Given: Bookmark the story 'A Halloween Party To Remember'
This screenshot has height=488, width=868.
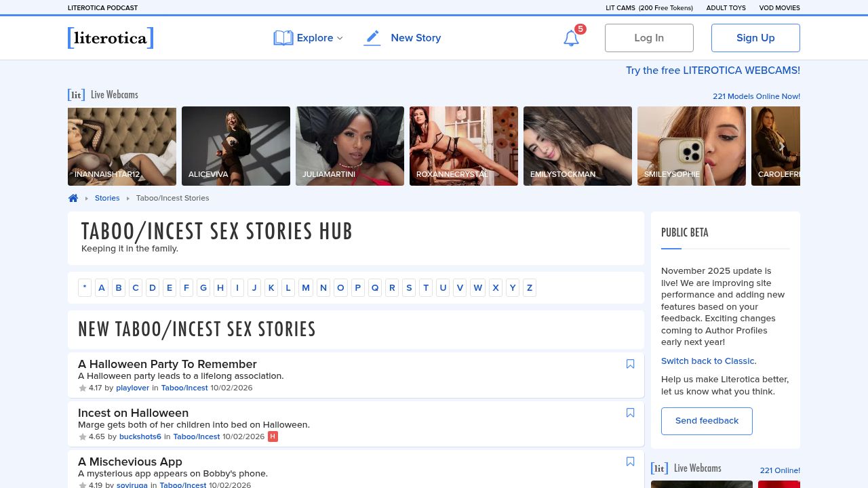Looking at the screenshot, I should pyautogui.click(x=630, y=364).
